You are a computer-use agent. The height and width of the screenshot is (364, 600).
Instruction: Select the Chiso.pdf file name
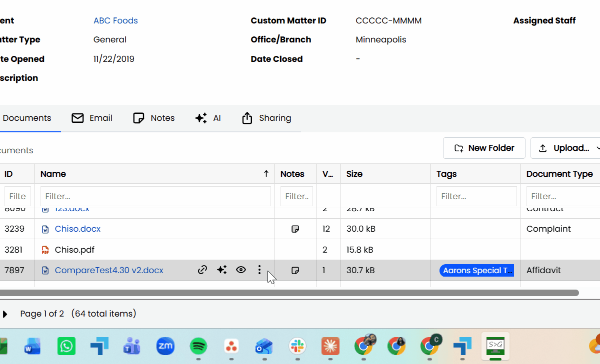tap(74, 250)
